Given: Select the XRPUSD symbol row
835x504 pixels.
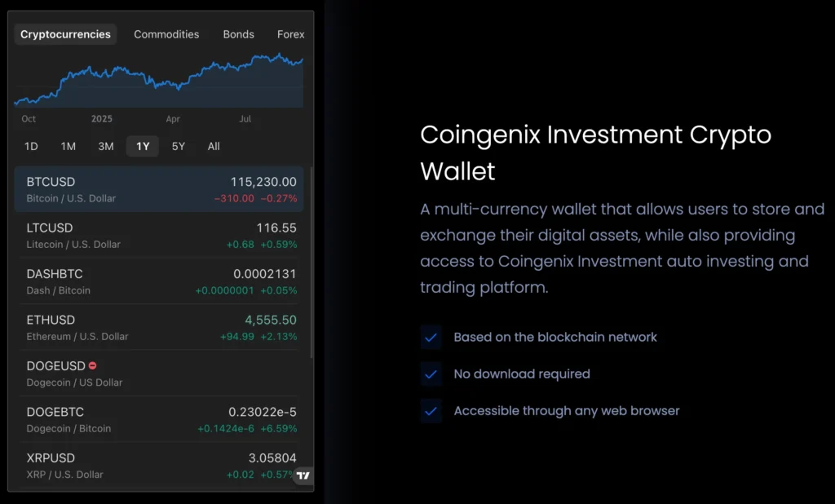Looking at the screenshot, I should point(161,466).
